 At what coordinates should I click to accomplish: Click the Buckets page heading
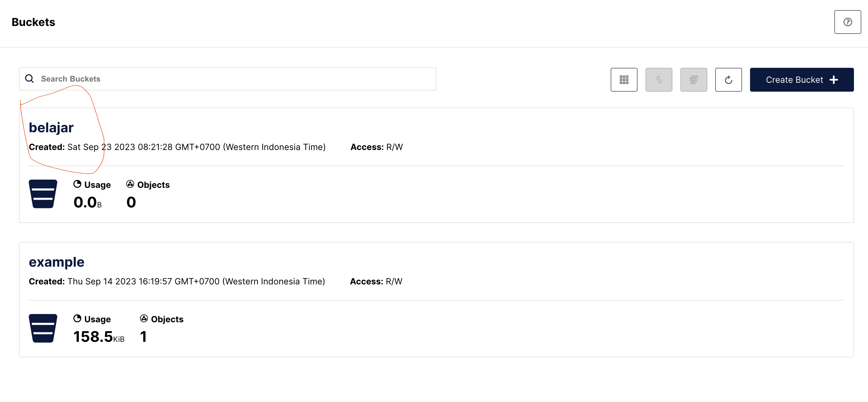[33, 22]
